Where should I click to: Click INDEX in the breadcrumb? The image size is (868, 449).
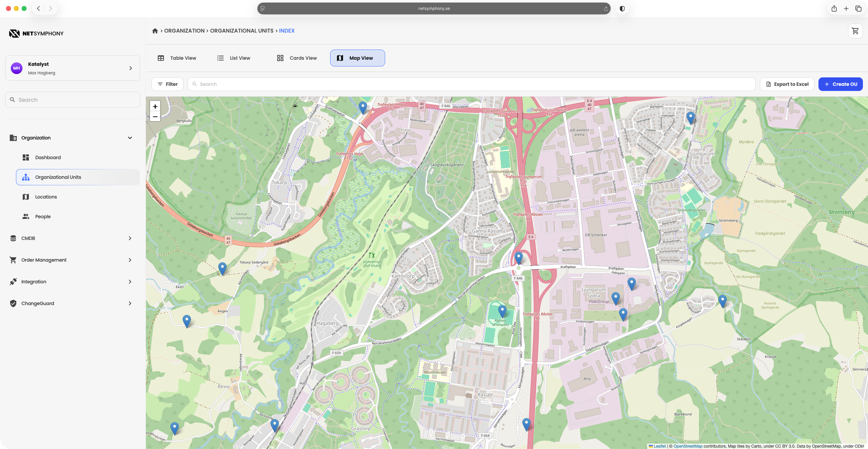287,31
